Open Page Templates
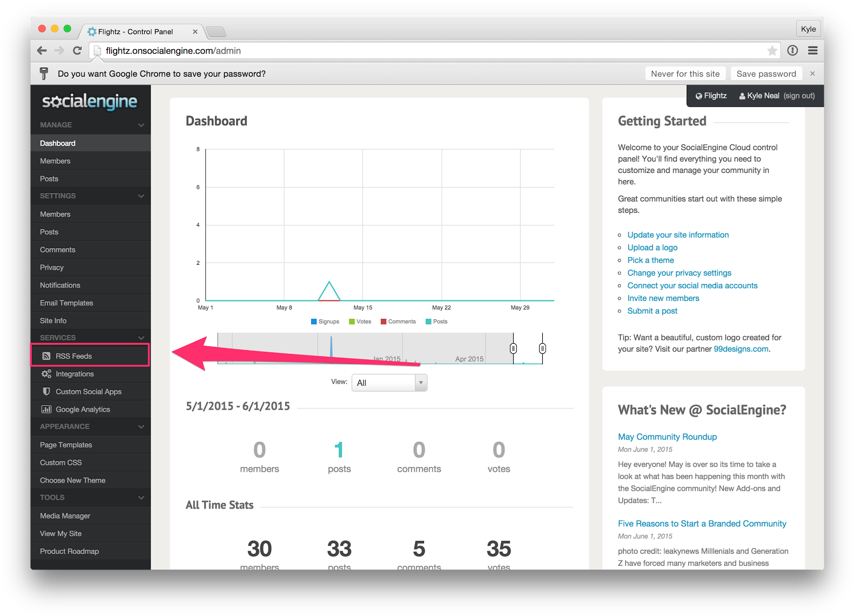The width and height of the screenshot is (854, 616). pos(90,445)
